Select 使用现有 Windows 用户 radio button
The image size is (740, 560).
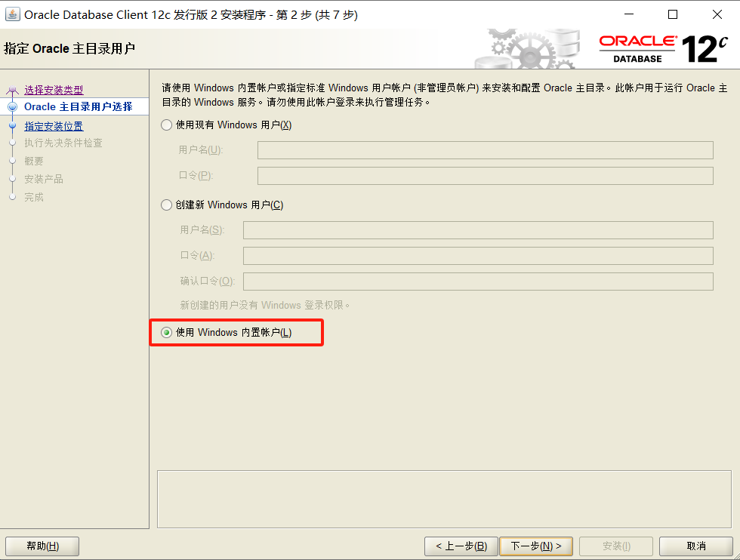click(166, 125)
